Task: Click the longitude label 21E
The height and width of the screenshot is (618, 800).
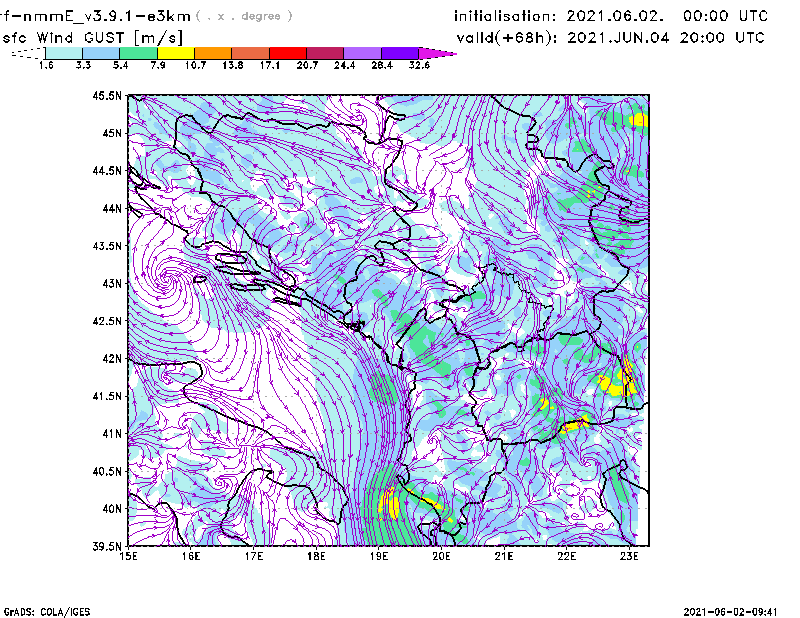Action: (504, 556)
